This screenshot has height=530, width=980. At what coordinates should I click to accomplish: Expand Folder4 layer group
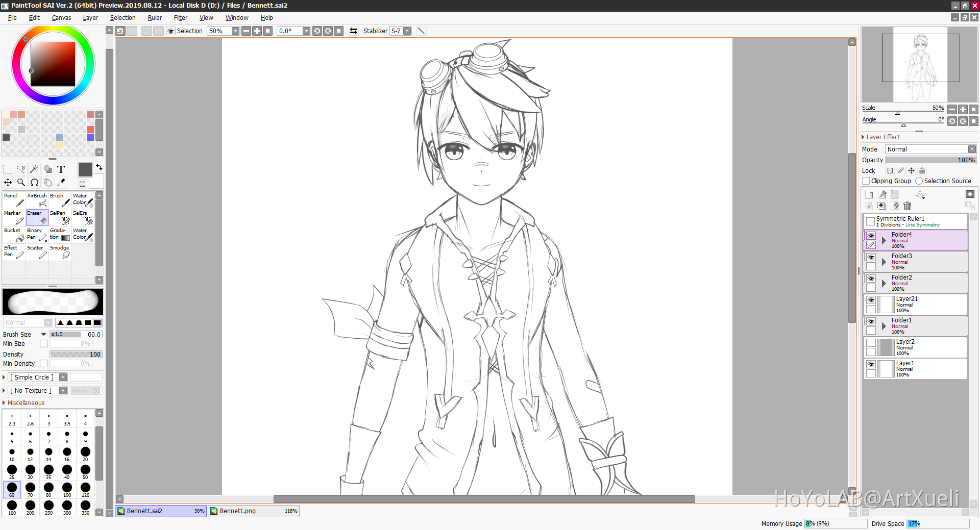tap(884, 240)
